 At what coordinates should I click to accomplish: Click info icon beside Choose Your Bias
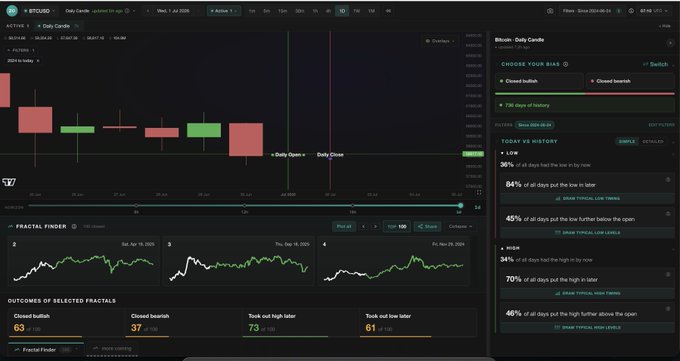point(566,64)
